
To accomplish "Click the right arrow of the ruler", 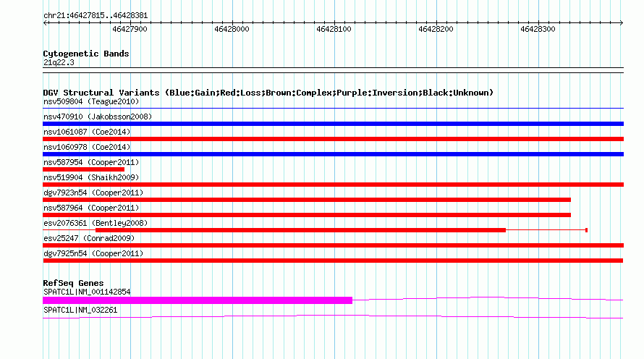I will pos(621,22).
